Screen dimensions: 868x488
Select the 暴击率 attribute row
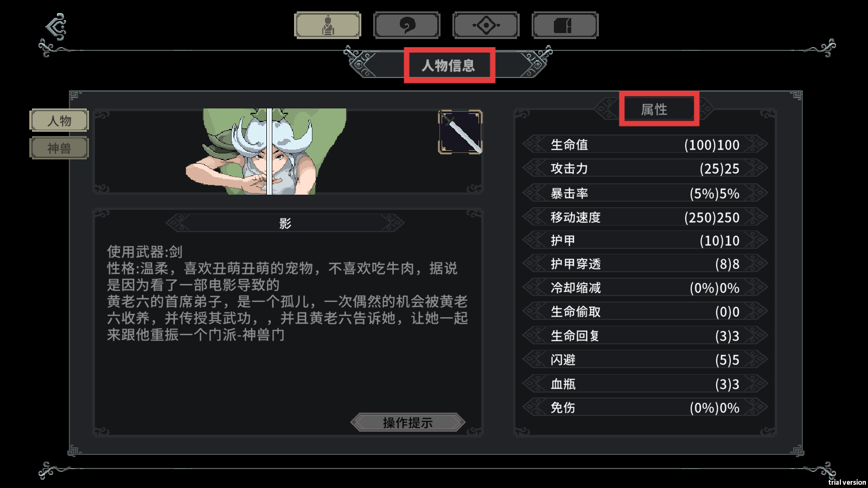tap(645, 193)
